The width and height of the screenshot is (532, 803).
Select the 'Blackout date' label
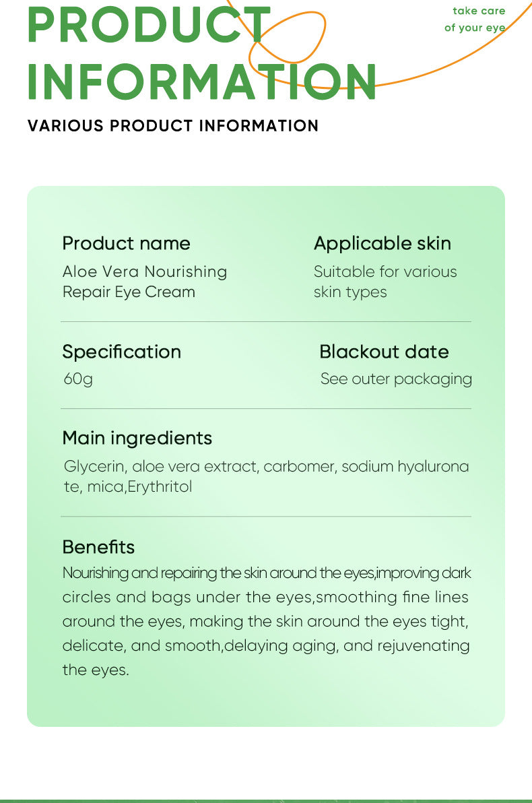(x=384, y=352)
